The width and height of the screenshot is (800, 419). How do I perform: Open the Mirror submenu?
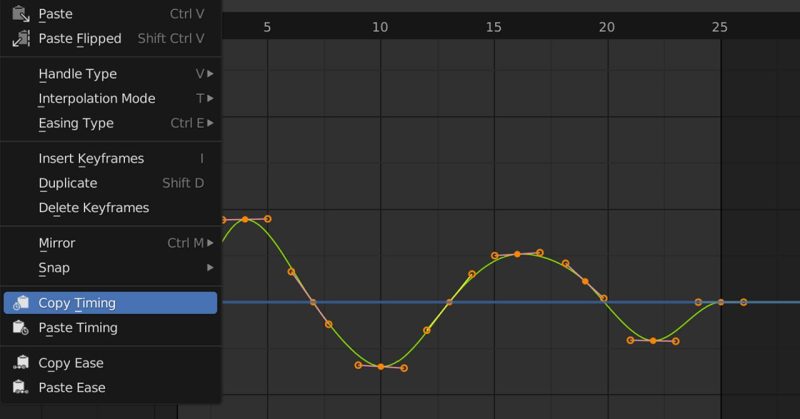pyautogui.click(x=110, y=243)
